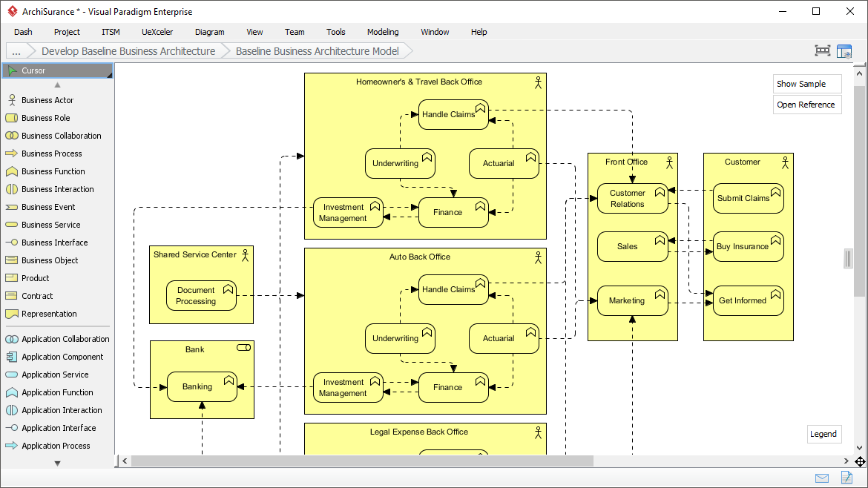Select the Document Processing function node
Image resolution: width=868 pixels, height=488 pixels.
point(202,295)
